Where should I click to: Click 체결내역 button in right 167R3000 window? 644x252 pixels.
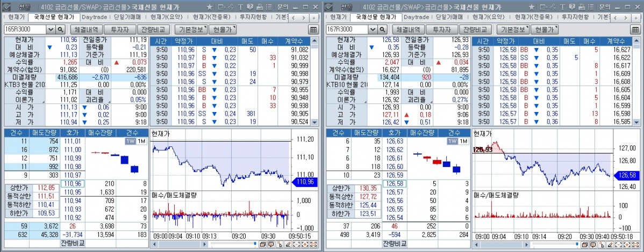click(x=407, y=30)
